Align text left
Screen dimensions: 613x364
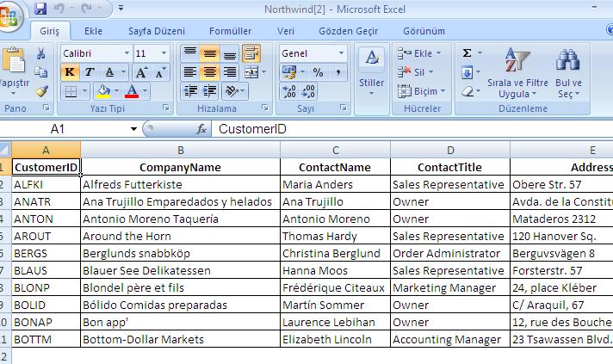(x=190, y=72)
